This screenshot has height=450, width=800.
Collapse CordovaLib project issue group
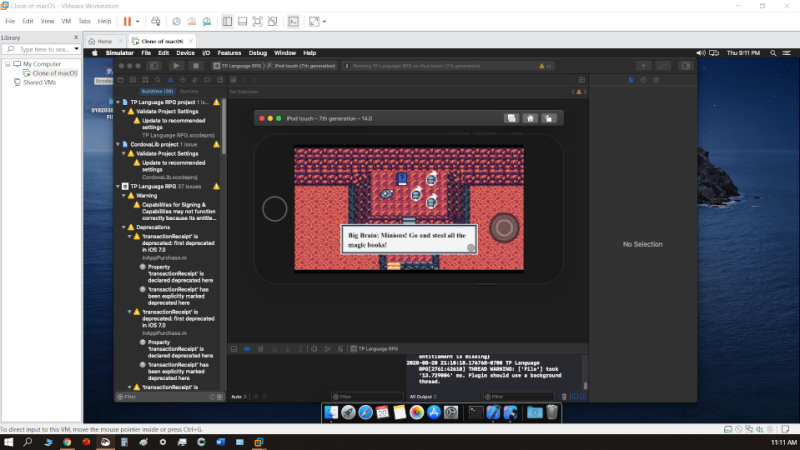(118, 144)
